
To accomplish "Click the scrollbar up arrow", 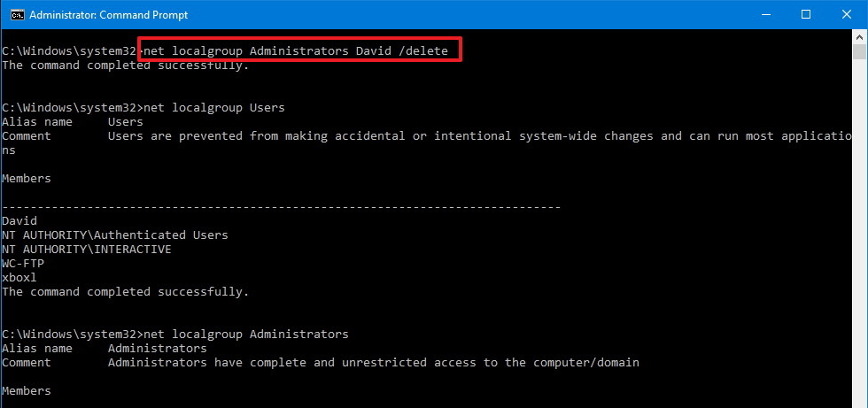I will click(859, 36).
